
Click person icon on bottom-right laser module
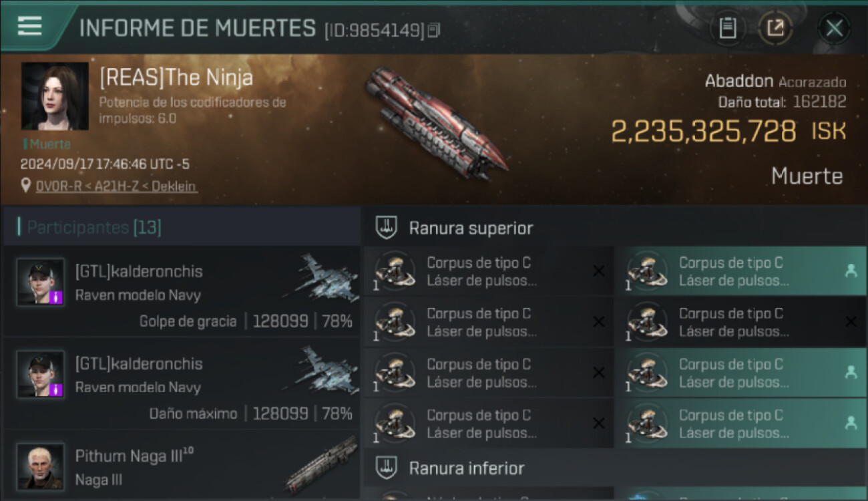[x=851, y=423]
